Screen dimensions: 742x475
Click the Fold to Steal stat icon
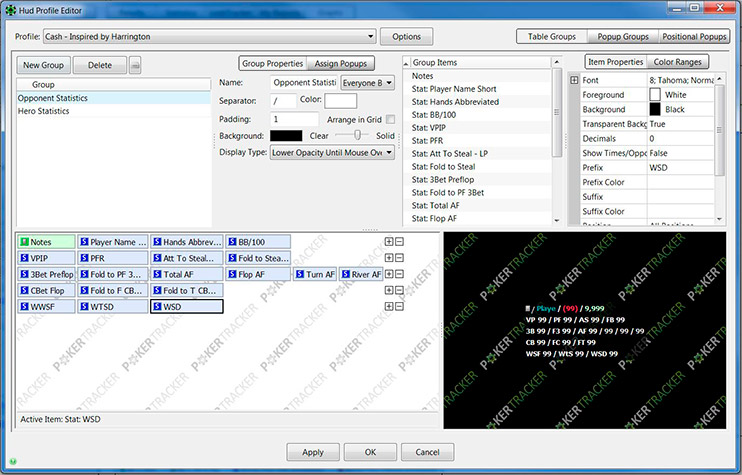tap(232, 258)
